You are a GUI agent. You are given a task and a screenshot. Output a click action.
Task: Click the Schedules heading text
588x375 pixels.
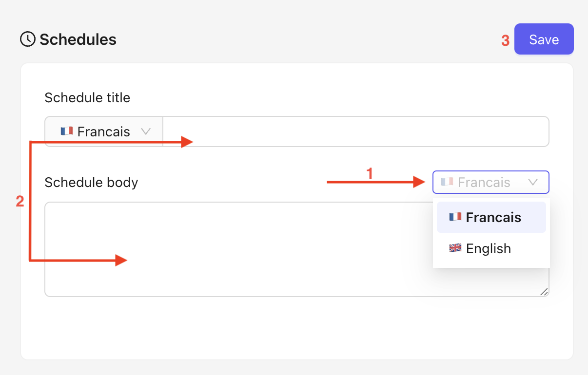coord(78,39)
